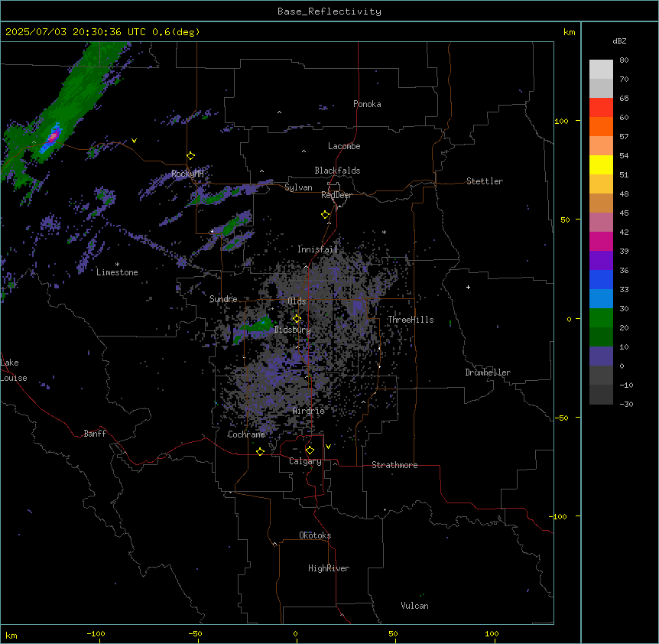Click the Innisfail city label
The width and height of the screenshot is (659, 644).
click(x=317, y=249)
